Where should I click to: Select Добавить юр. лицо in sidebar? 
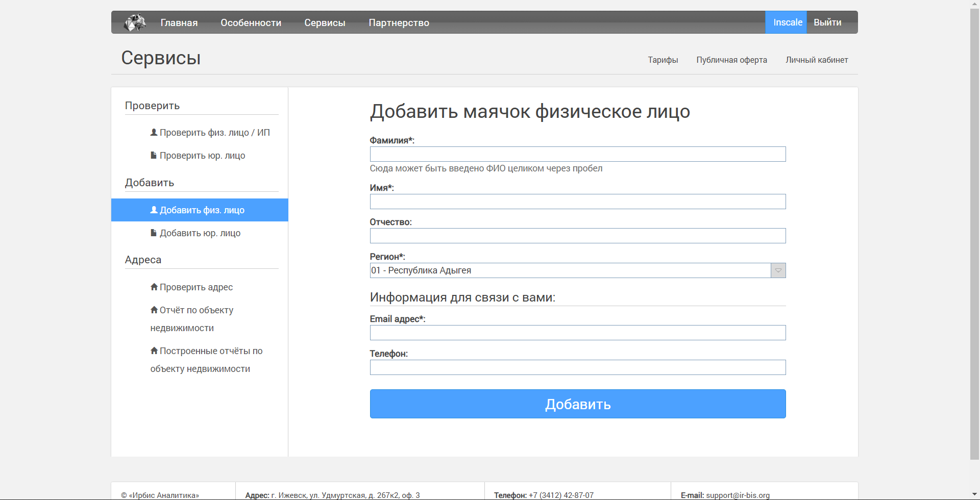click(195, 233)
